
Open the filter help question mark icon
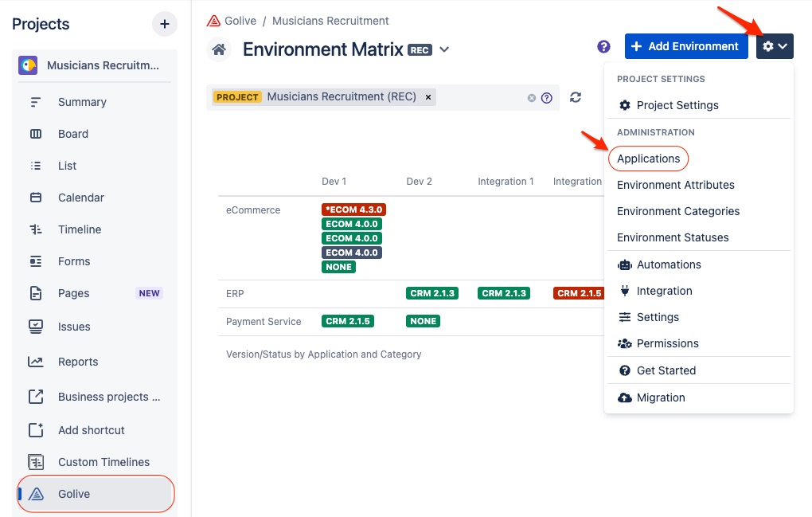click(x=547, y=98)
